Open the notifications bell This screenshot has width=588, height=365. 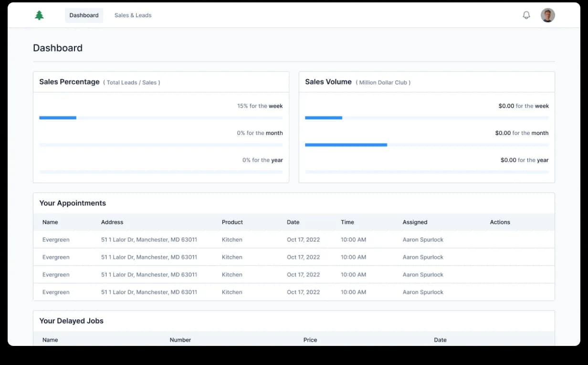coord(526,15)
